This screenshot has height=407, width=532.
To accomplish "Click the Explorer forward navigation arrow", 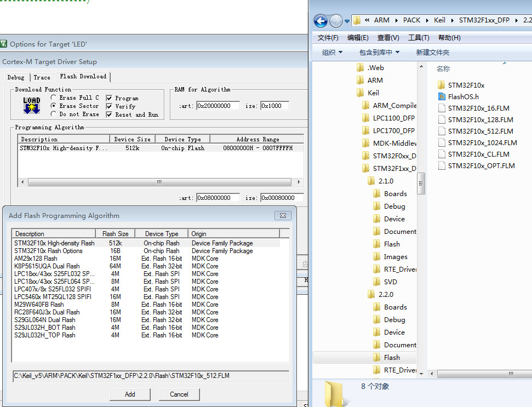I will (336, 21).
